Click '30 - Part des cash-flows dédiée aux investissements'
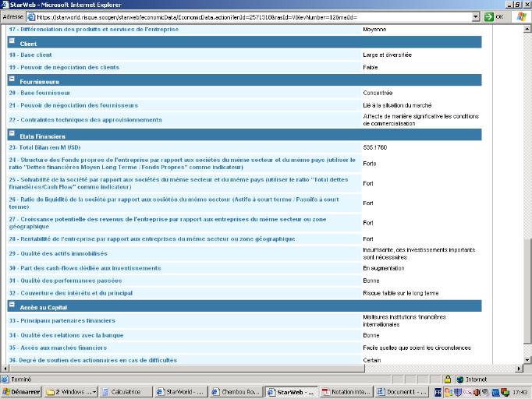Screen dimensions: 532x399 85,268
